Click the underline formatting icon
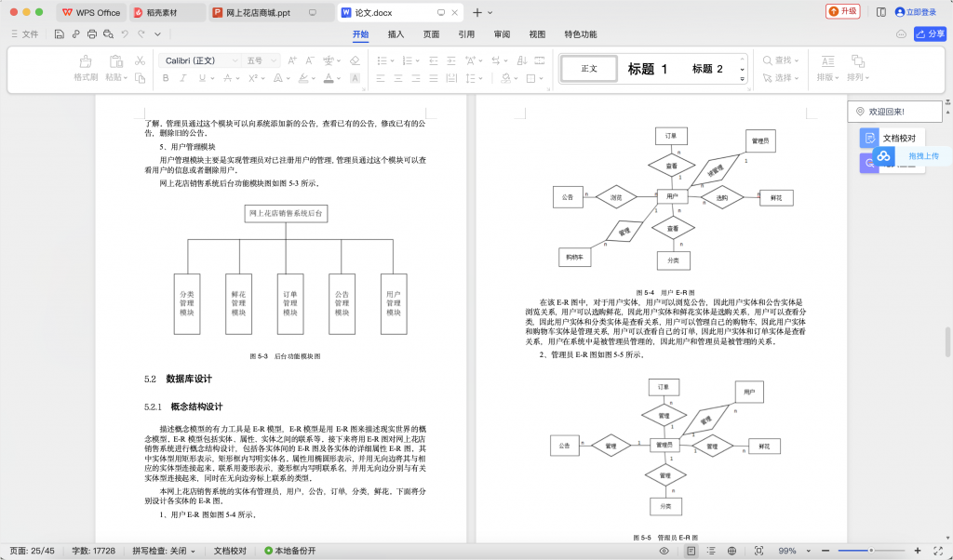 pyautogui.click(x=203, y=78)
